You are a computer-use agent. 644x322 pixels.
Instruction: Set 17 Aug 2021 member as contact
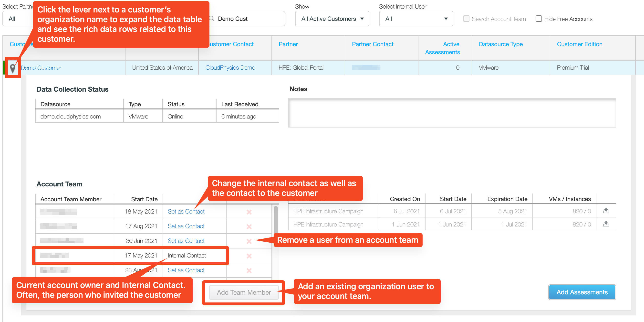tap(186, 226)
